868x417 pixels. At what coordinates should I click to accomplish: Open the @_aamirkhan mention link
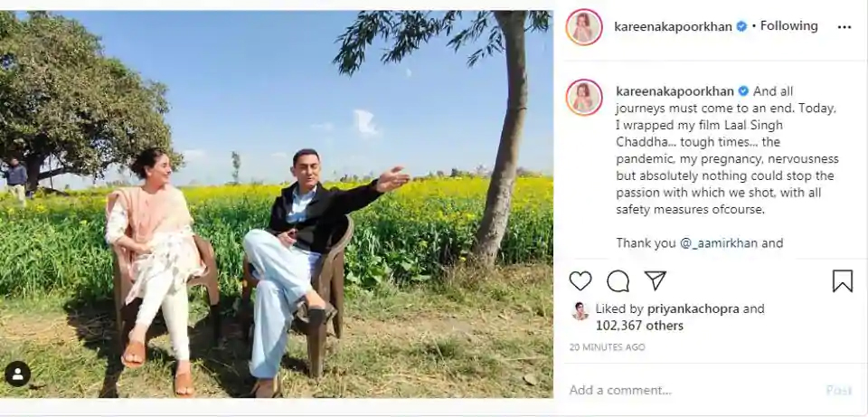(719, 243)
